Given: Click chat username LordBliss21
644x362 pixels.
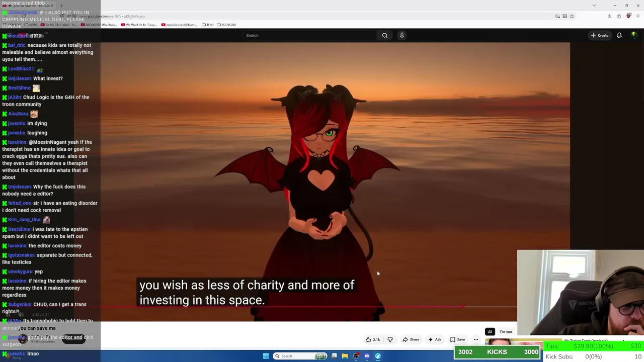Looking at the screenshot, I should [x=21, y=69].
